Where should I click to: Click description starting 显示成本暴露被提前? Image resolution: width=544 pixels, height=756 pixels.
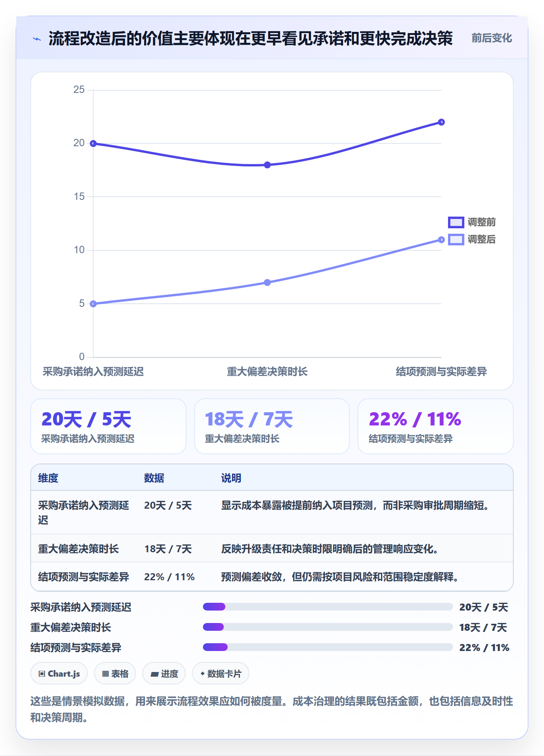tap(355, 505)
